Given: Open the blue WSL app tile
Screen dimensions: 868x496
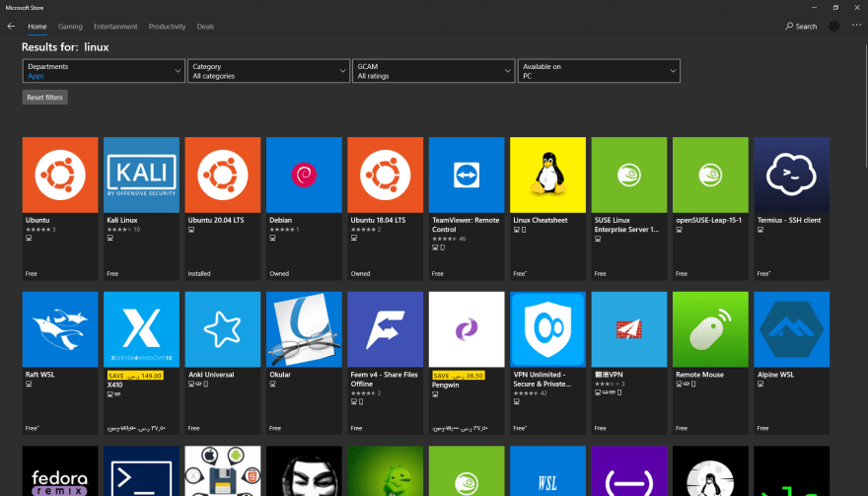Looking at the screenshot, I should click(x=547, y=471).
